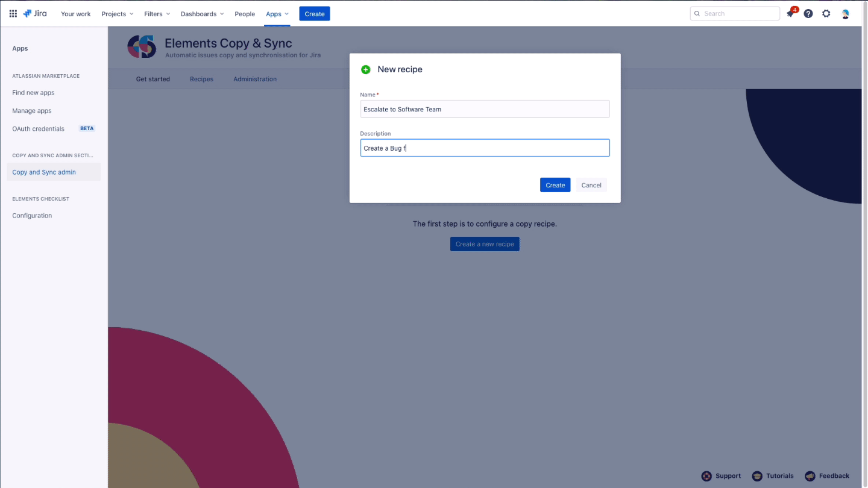The height and width of the screenshot is (488, 868).
Task: Click the Apps sidebar heading
Action: coord(20,48)
